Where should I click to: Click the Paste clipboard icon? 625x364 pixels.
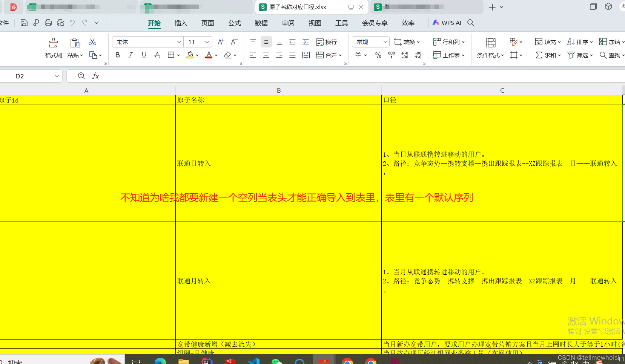pyautogui.click(x=75, y=43)
